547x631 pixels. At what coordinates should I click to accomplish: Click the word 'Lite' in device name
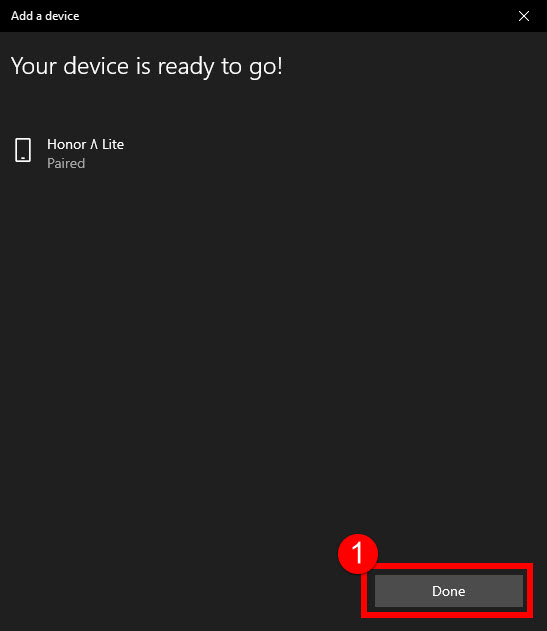(113, 144)
